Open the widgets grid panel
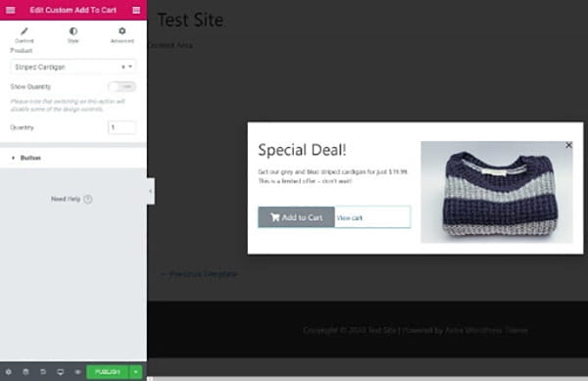Viewport: 588px width, 381px height. [136, 10]
